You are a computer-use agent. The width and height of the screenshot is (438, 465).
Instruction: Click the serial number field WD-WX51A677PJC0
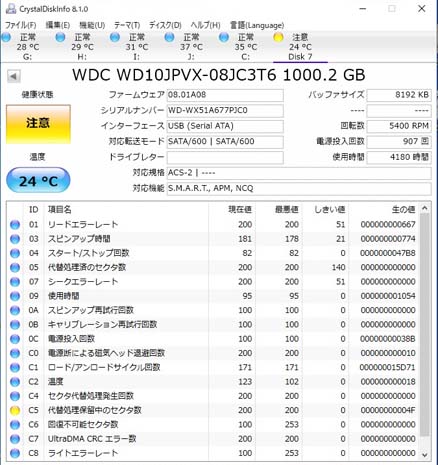click(225, 110)
